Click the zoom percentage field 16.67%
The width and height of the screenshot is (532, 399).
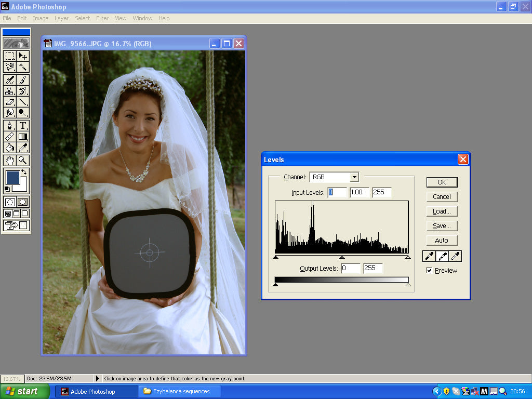click(12, 379)
